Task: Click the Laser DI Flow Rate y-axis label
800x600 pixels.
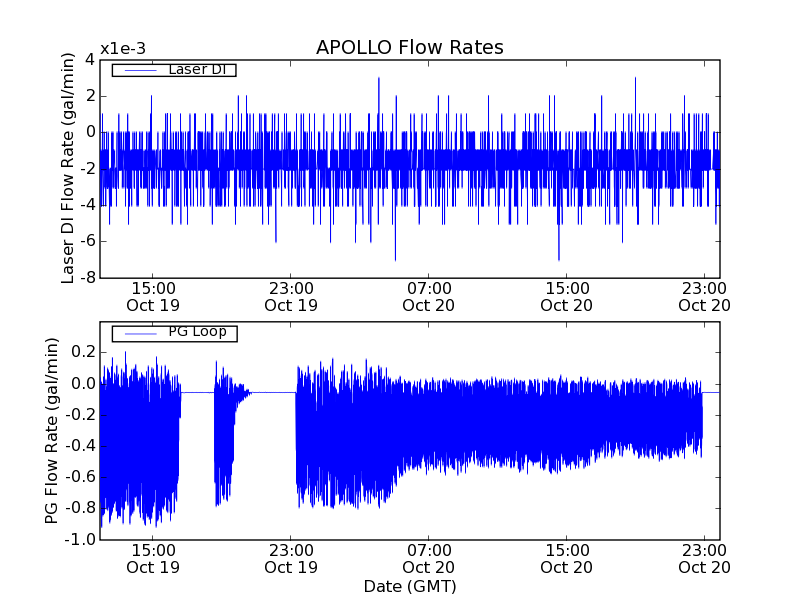Action: pyautogui.click(x=68, y=168)
